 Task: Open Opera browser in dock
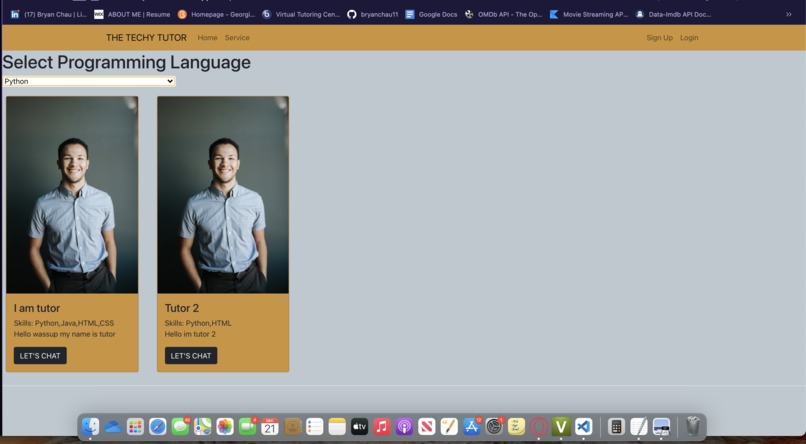(539, 427)
